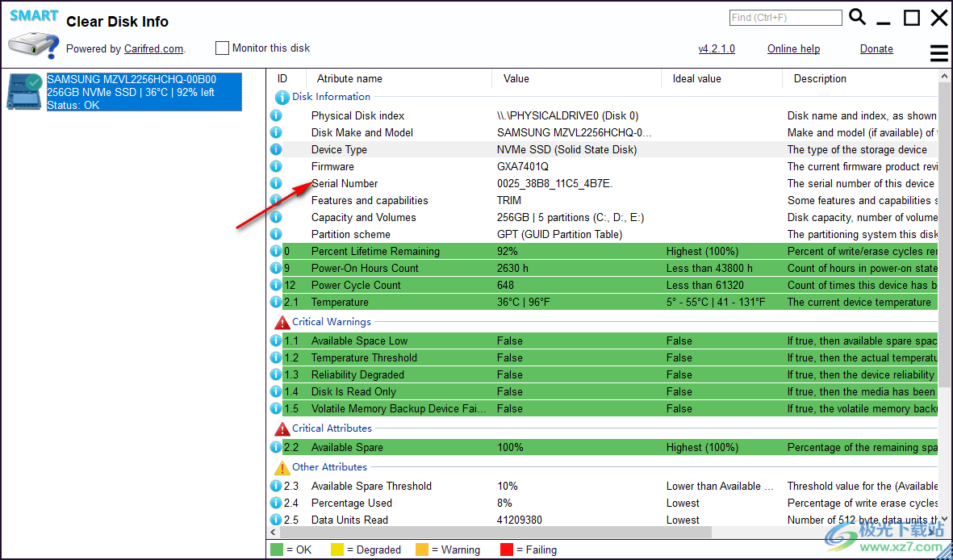The image size is (953, 560).
Task: Click info icon for Data Units Read
Action: (276, 520)
